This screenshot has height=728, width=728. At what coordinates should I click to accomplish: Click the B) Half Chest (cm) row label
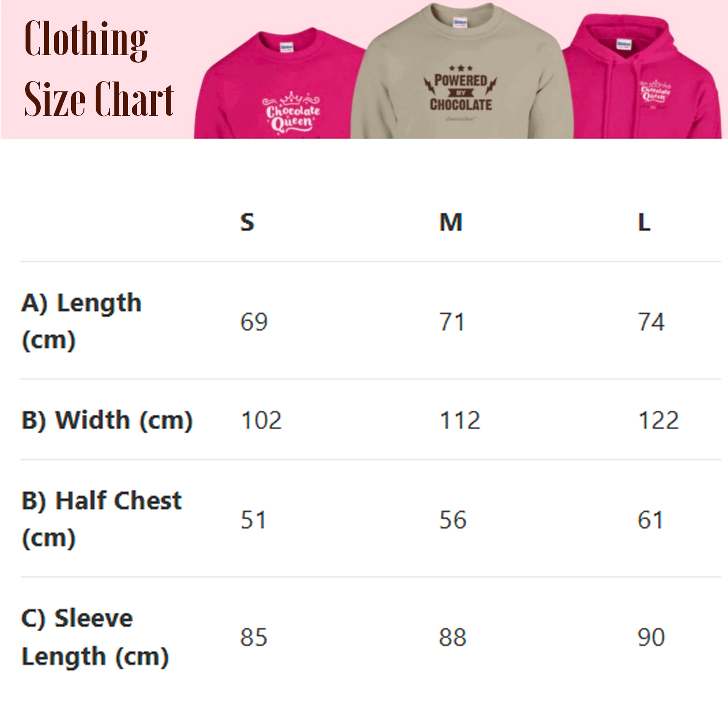pyautogui.click(x=102, y=519)
